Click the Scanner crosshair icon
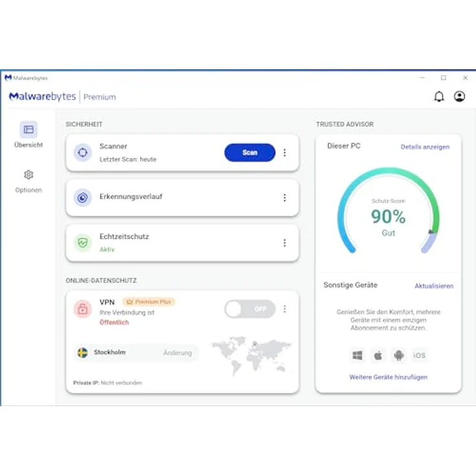The width and height of the screenshot is (476, 476). tap(83, 153)
